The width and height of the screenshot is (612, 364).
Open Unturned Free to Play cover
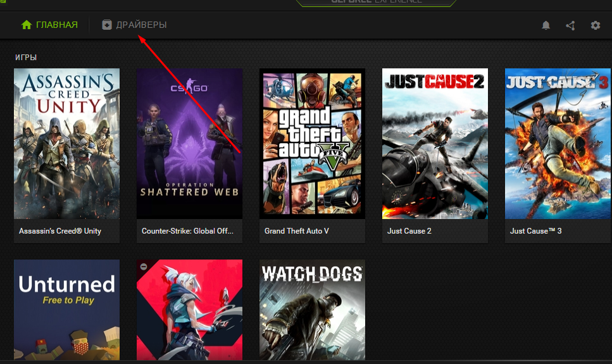pyautogui.click(x=66, y=310)
